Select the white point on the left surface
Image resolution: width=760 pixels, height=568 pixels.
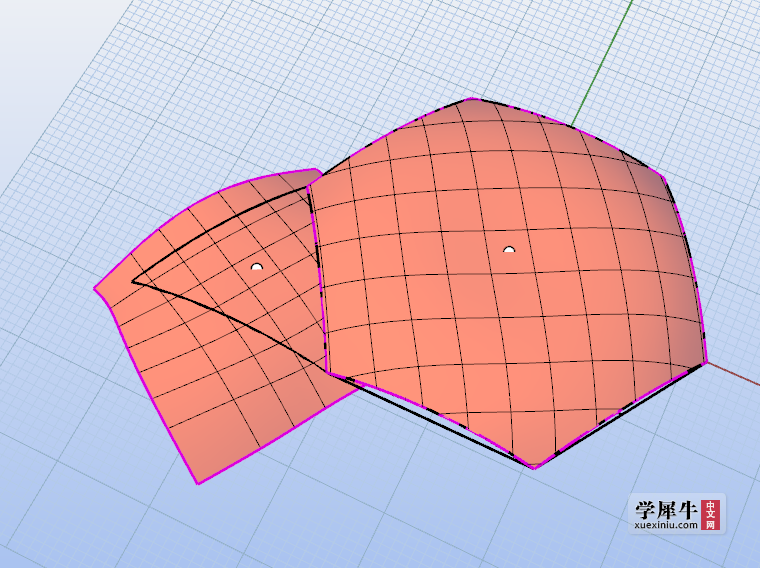pos(257,267)
